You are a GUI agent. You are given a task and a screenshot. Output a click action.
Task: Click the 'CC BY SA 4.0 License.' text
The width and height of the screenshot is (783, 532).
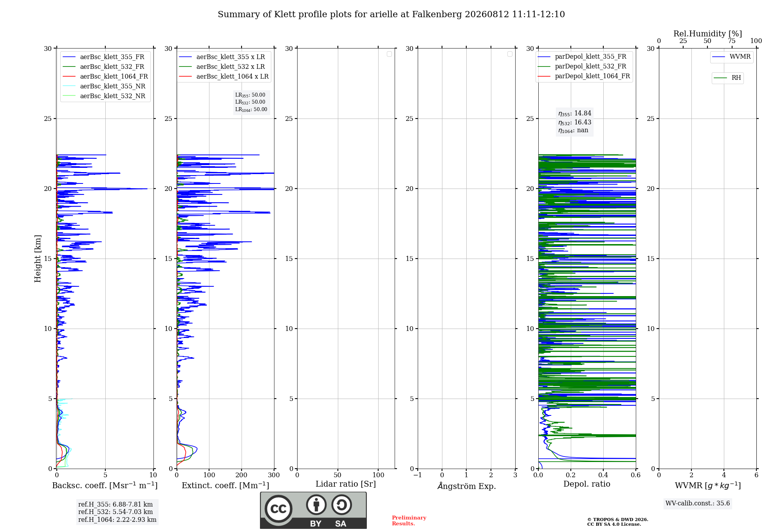(614, 524)
